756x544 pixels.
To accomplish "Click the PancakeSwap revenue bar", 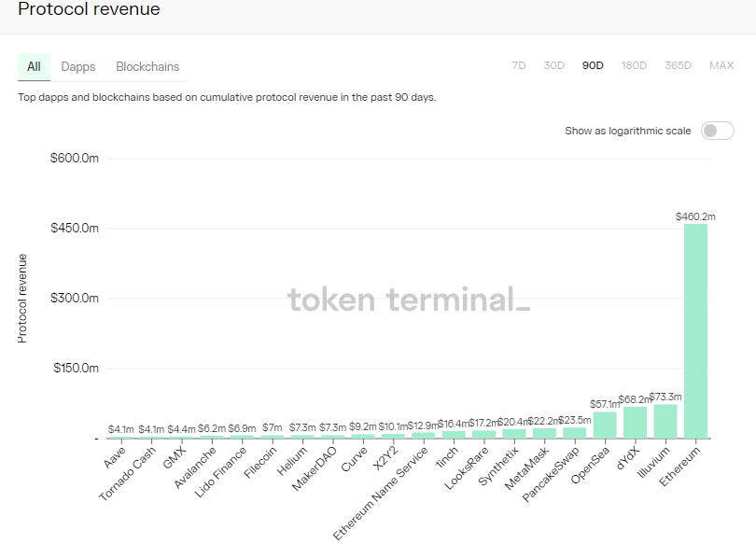I will point(575,433).
